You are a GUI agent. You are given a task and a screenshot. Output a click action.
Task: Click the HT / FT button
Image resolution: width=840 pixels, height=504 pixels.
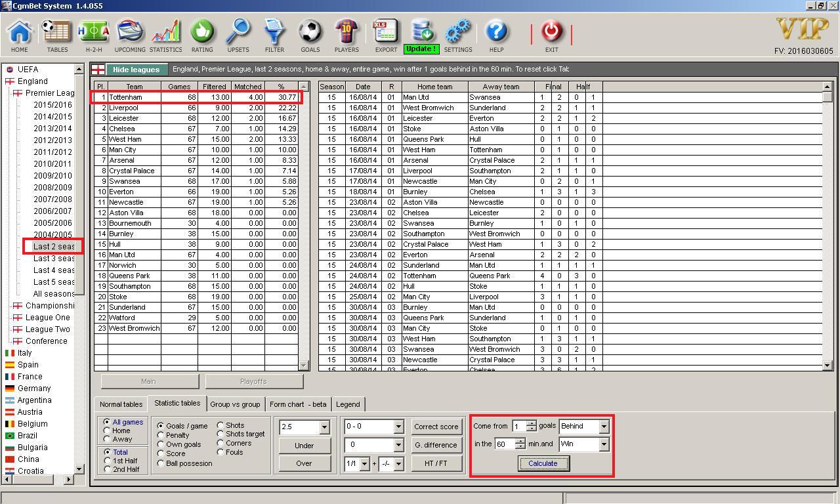tap(436, 463)
